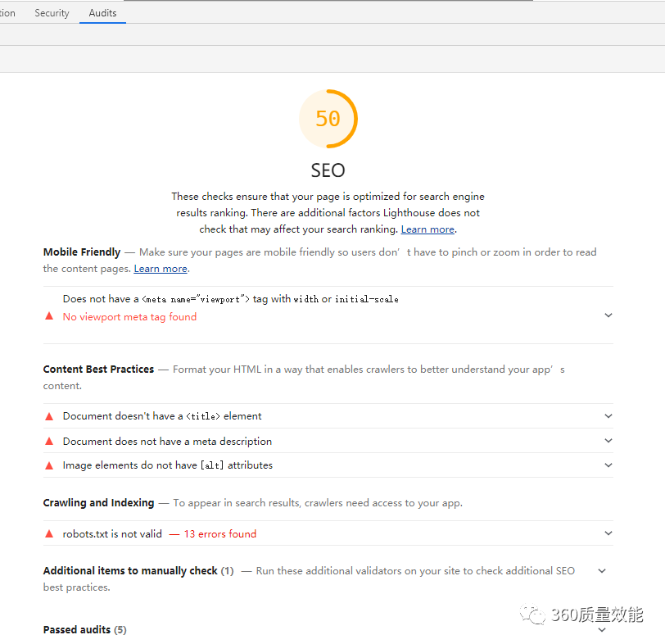
Task: Click the SEO score gauge showing 50
Action: 328,119
